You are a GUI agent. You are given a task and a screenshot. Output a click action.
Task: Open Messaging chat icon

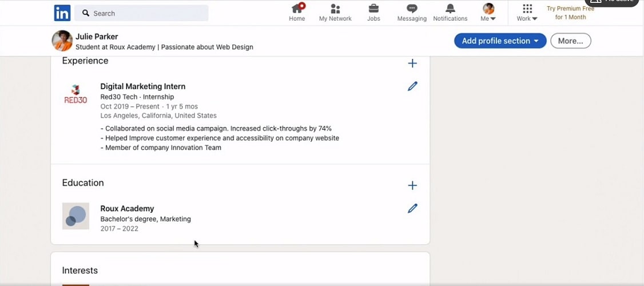pos(412,8)
